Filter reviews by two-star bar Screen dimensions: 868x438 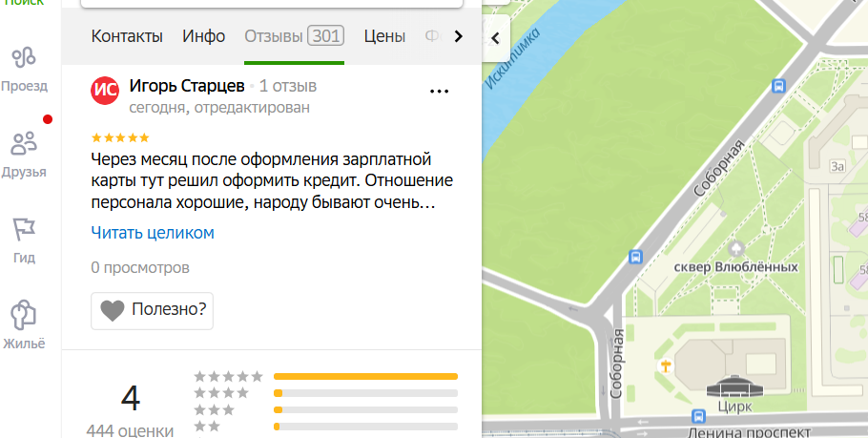(x=365, y=427)
